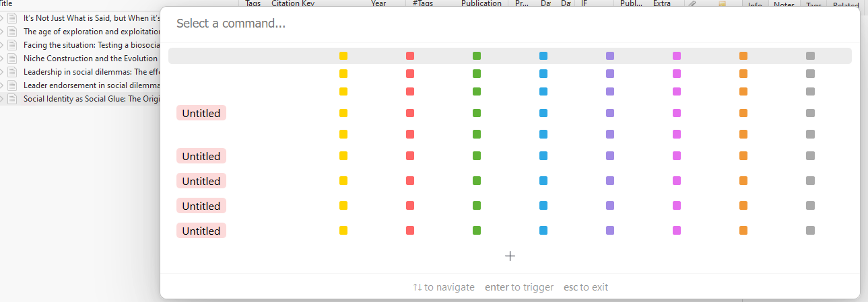Choose green for the last Untitled tag
The image size is (868, 302).
click(477, 231)
